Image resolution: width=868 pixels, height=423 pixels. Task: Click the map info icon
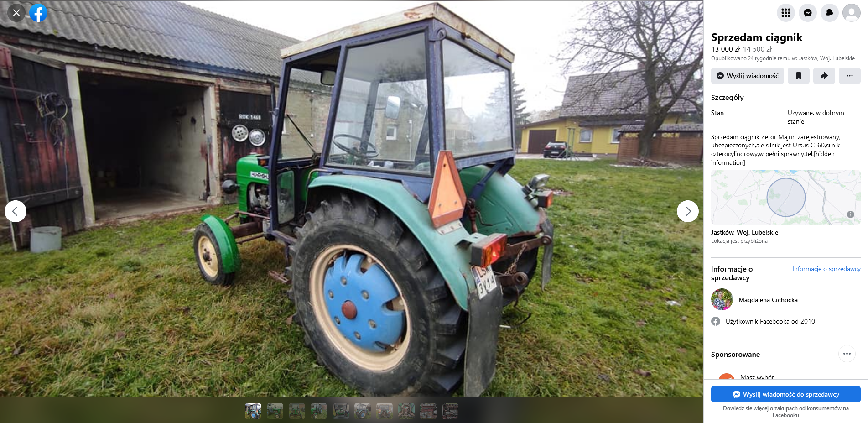pos(850,214)
